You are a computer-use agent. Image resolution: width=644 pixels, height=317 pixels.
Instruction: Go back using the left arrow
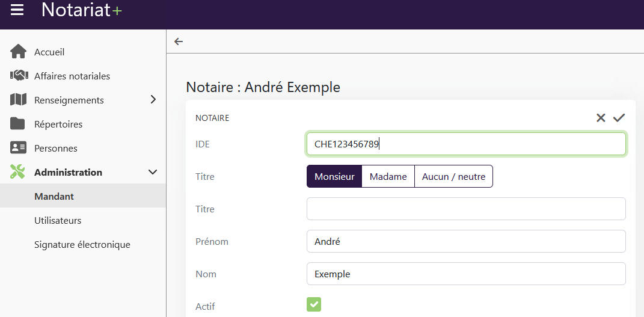179,42
